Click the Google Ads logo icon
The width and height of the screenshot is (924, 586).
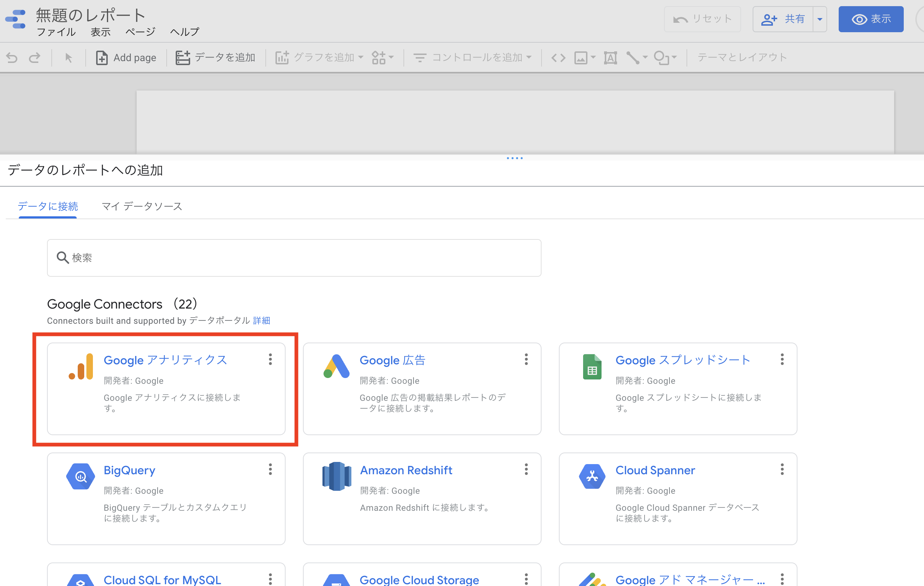pos(337,366)
